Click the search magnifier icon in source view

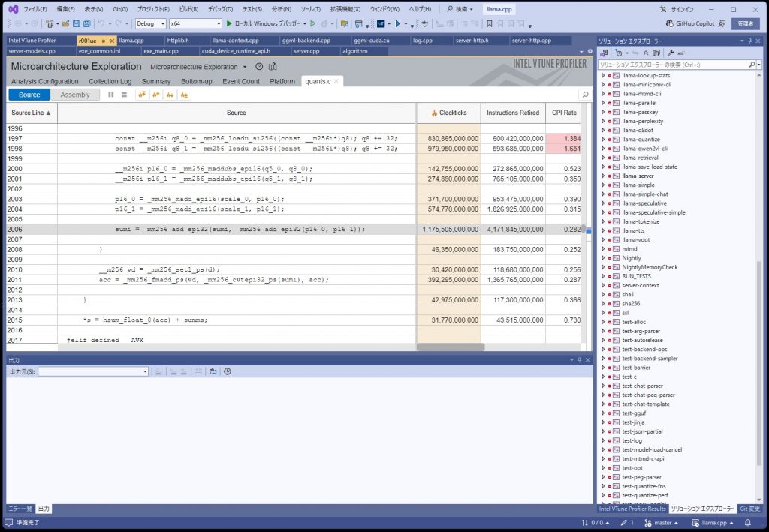point(585,95)
